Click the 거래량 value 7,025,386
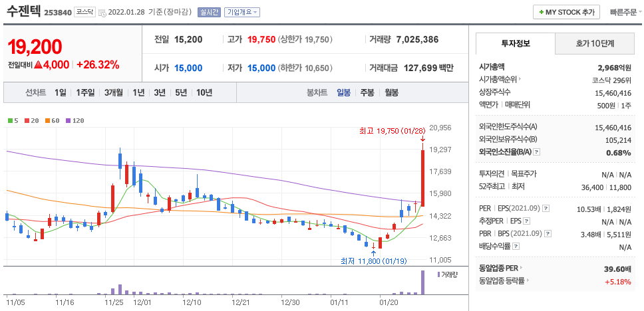The height and width of the screenshot is (311, 644). [x=417, y=40]
